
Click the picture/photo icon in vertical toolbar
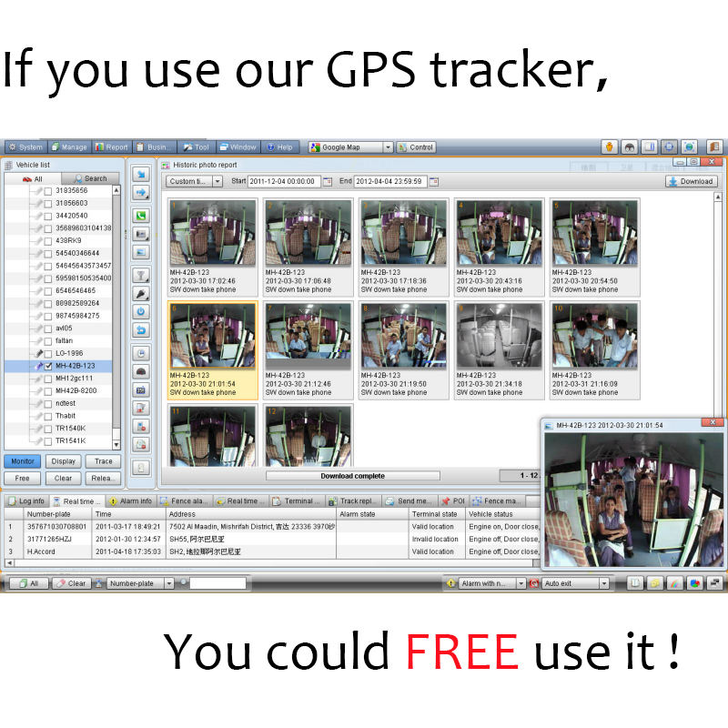tap(141, 252)
